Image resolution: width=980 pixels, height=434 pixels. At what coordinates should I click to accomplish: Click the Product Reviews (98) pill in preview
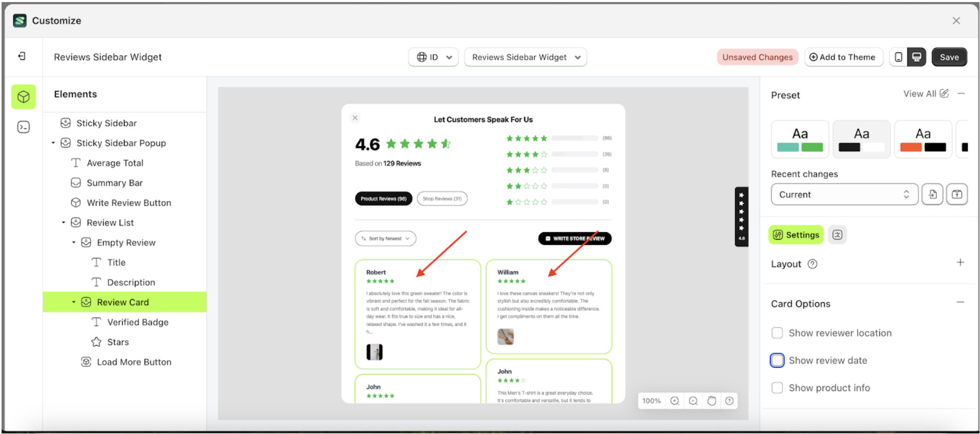click(x=383, y=199)
